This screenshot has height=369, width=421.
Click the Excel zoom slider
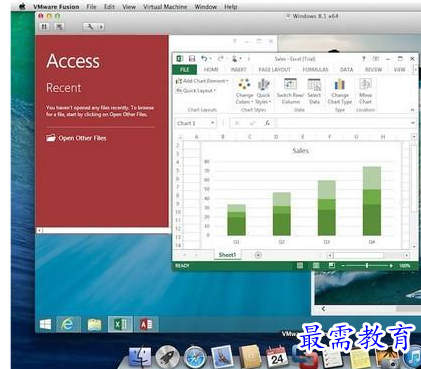coord(367,266)
